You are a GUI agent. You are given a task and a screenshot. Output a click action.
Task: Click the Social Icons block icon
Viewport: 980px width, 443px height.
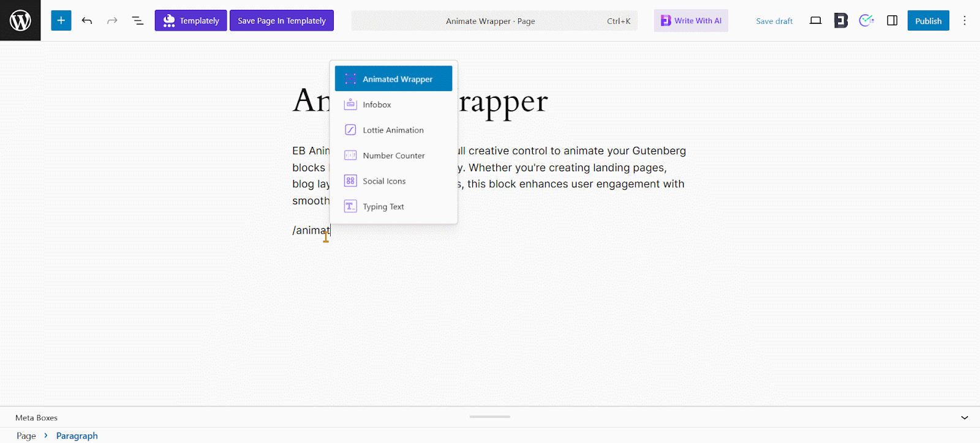[x=350, y=181]
